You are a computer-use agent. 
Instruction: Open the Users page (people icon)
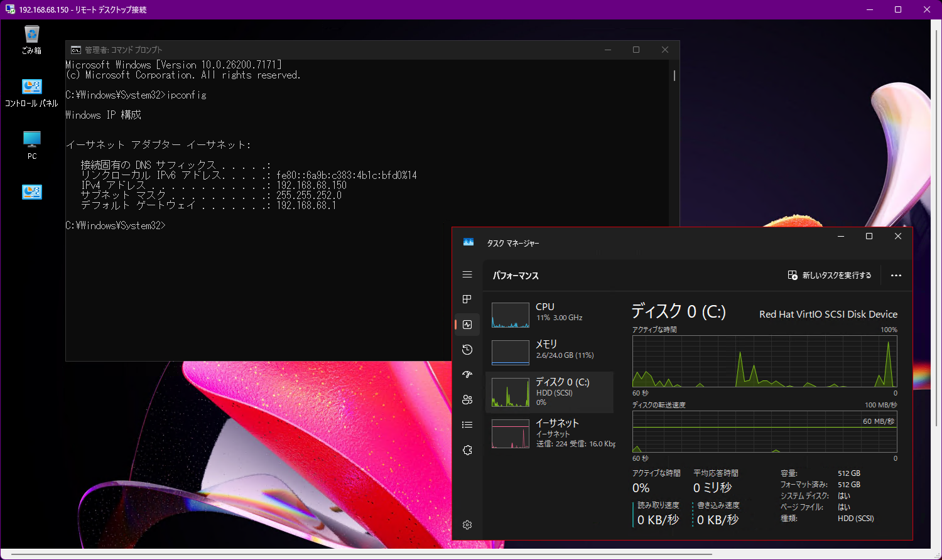pos(467,400)
